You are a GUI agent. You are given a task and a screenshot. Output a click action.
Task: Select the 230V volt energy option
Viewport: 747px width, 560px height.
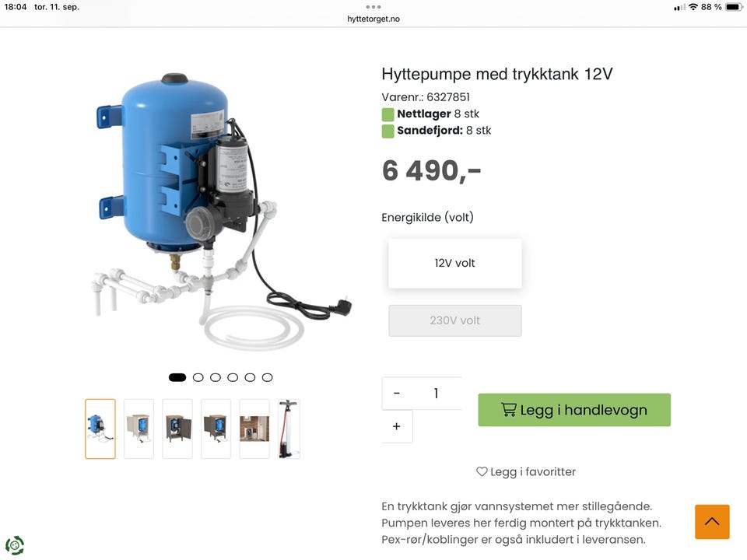(x=455, y=320)
